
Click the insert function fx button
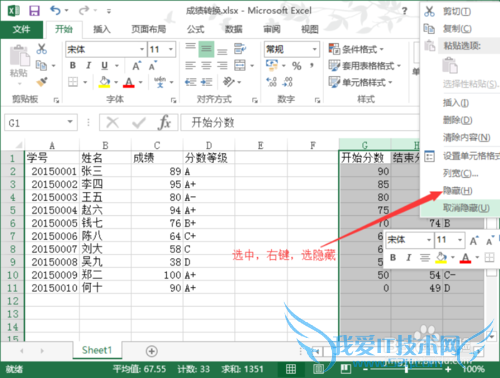point(164,122)
